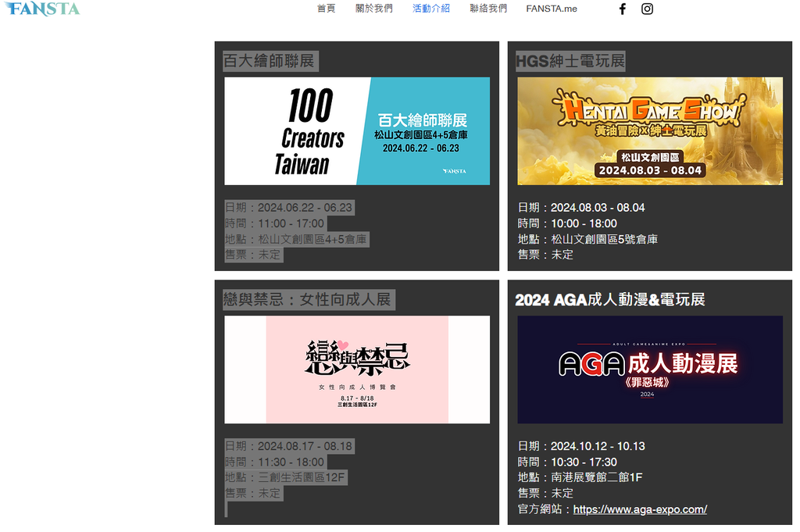Click the date text 2024.08.17 - 08.18

(305, 446)
